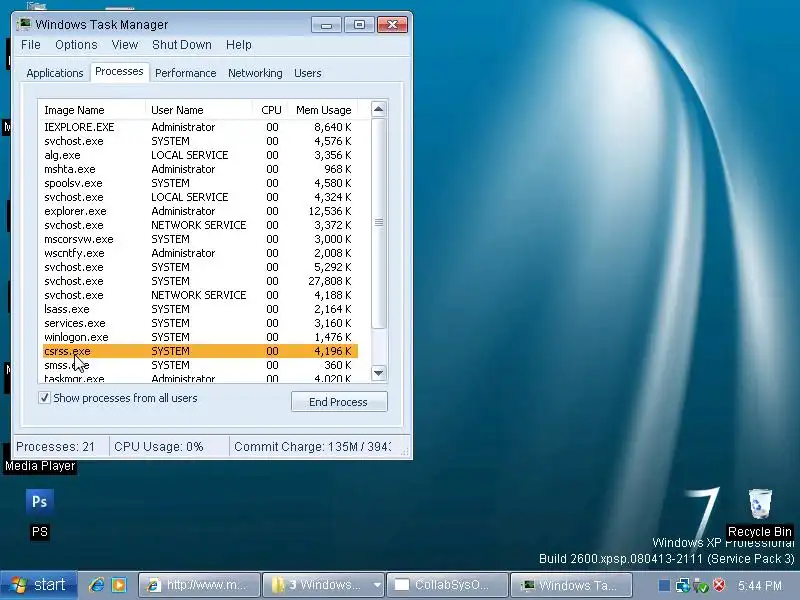This screenshot has height=600, width=800.
Task: Click the network connection tray icon
Action: (x=682, y=585)
